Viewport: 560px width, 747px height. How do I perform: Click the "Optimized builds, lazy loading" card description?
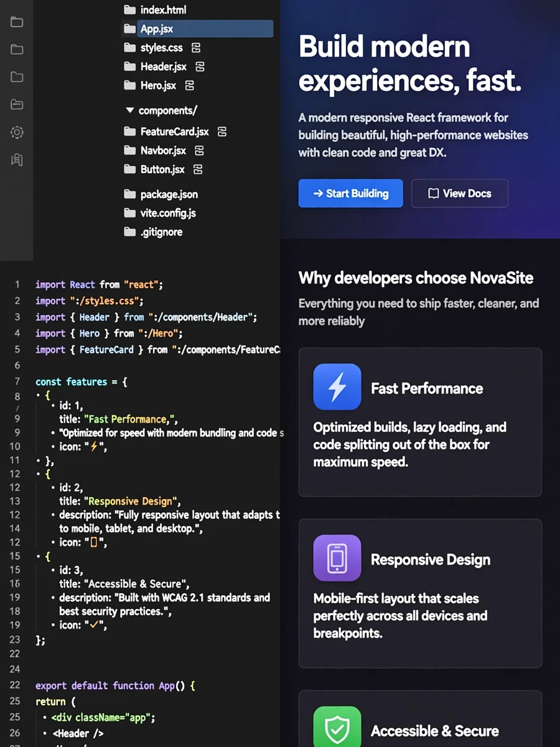point(410,444)
